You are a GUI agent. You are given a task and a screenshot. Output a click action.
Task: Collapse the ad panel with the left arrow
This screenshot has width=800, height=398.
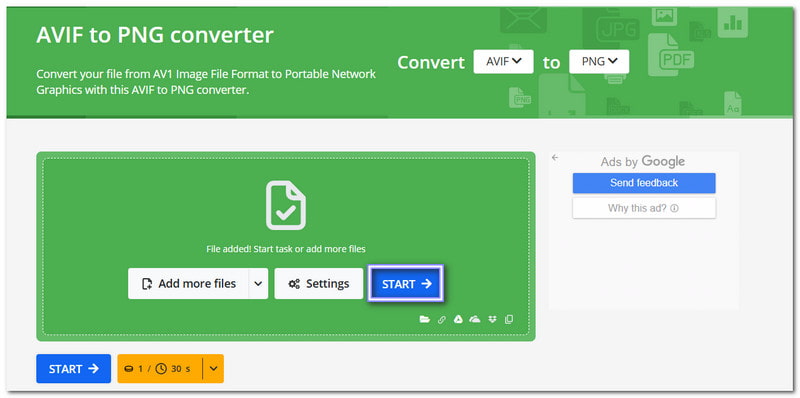[555, 158]
